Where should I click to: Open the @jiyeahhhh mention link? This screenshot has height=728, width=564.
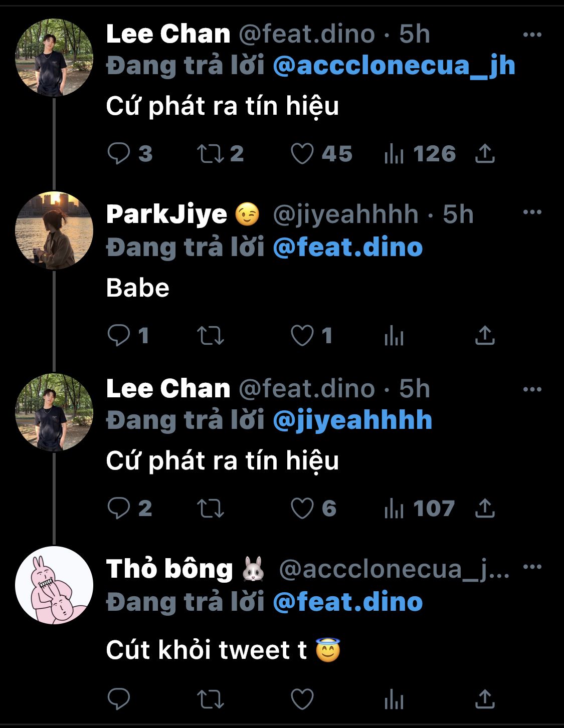(352, 420)
